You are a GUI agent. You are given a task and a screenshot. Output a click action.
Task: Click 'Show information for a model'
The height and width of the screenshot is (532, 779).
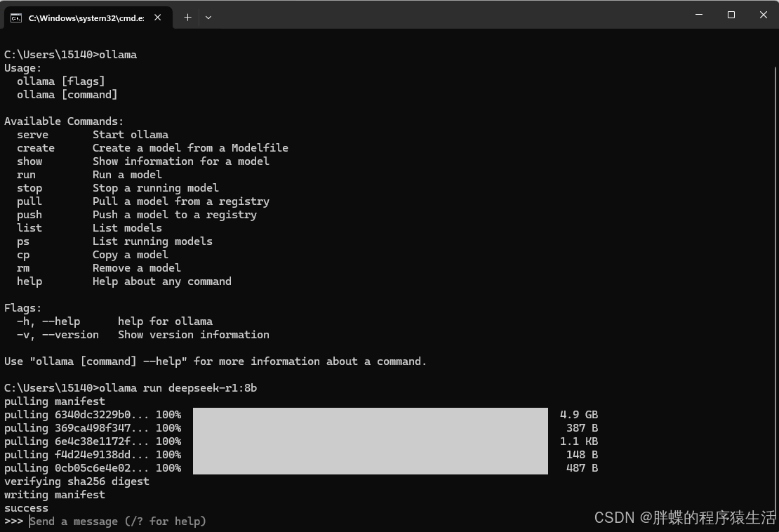tap(181, 161)
